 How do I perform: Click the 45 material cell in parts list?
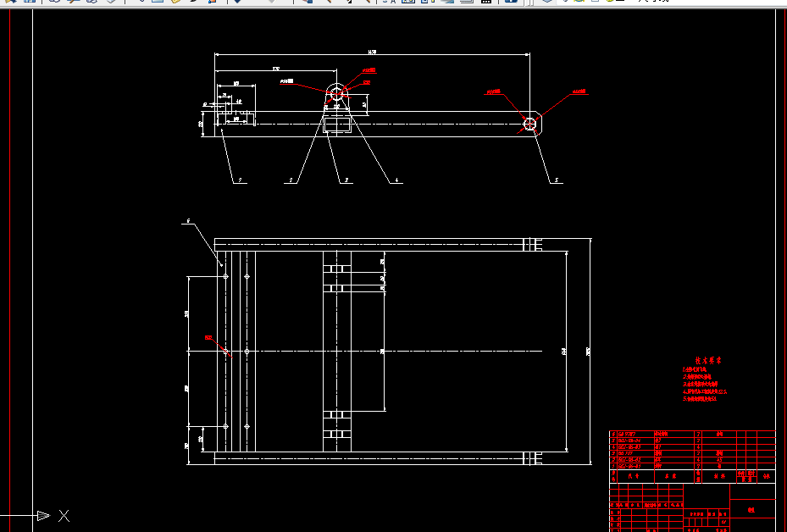[719, 460]
